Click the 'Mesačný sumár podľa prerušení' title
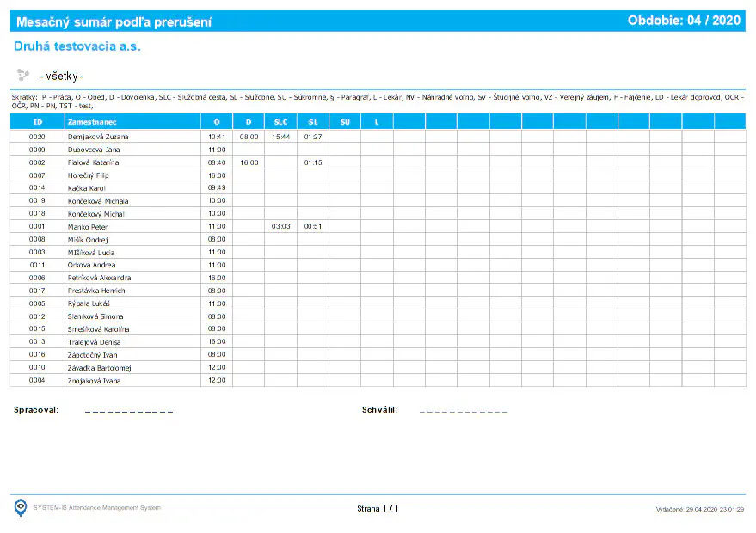This screenshot has width=756, height=533. (114, 21)
